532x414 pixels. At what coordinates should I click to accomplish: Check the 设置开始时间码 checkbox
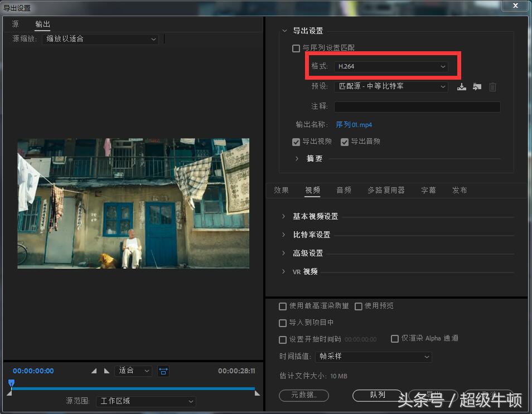point(282,339)
